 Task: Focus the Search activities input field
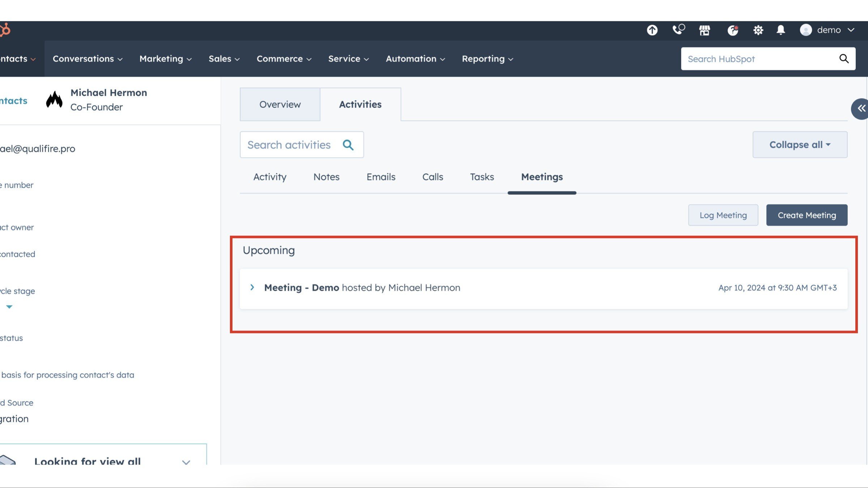(x=289, y=145)
